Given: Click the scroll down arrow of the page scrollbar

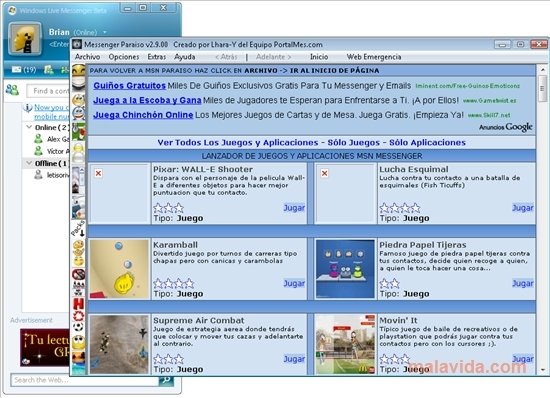Looking at the screenshot, I should 542,370.
